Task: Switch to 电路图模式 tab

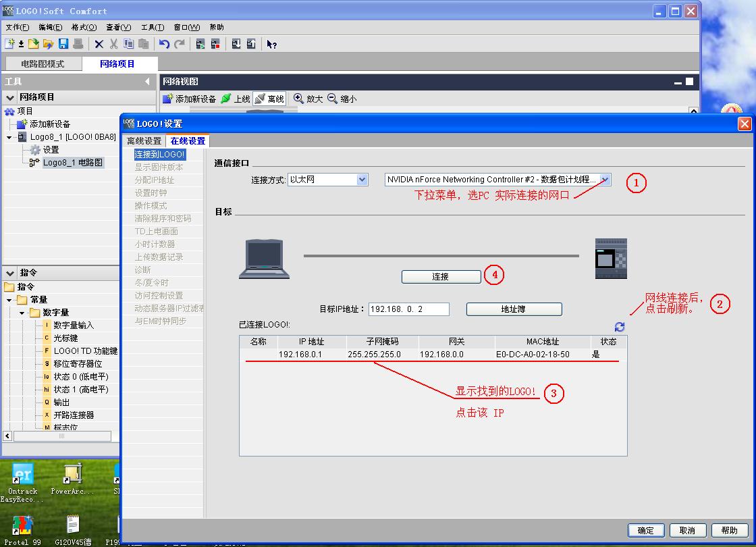Action: (43, 63)
